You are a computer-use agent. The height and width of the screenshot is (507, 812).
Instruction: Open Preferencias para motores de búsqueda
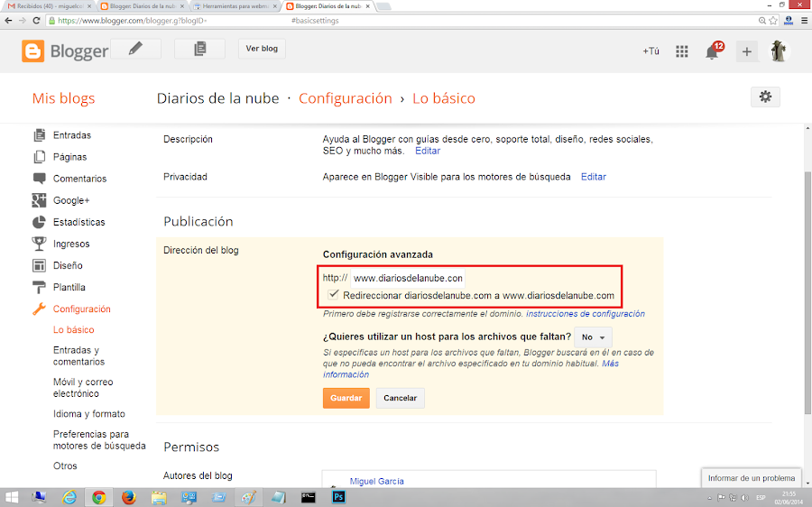(x=99, y=439)
